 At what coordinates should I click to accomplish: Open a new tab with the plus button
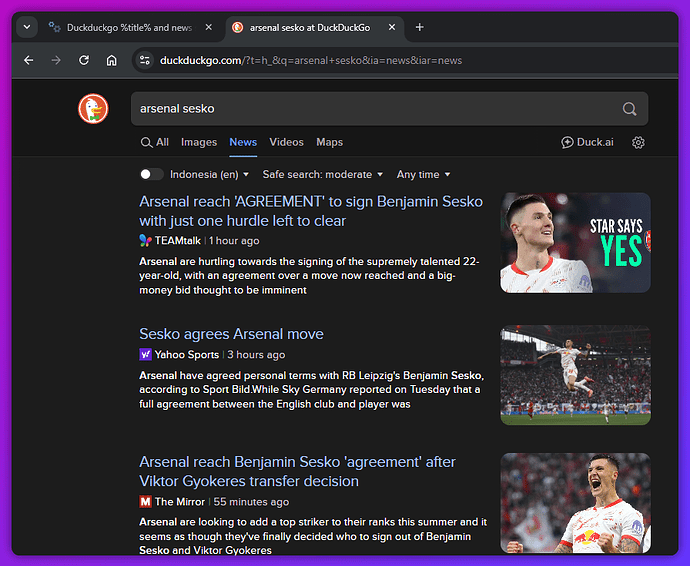click(x=419, y=27)
